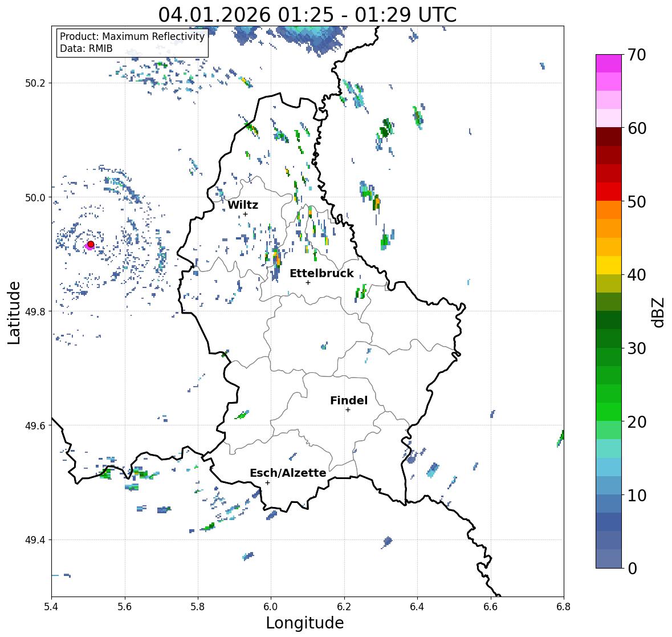Viewport: 672px width, 637px height.
Task: Click the Longitude axis label
Action: click(x=305, y=623)
